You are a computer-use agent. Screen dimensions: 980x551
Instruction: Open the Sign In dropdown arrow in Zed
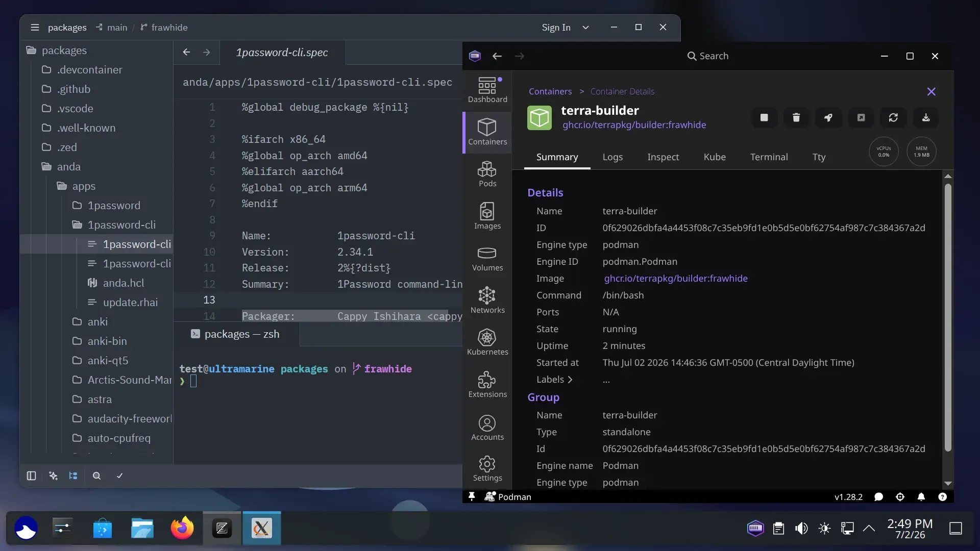pos(585,28)
